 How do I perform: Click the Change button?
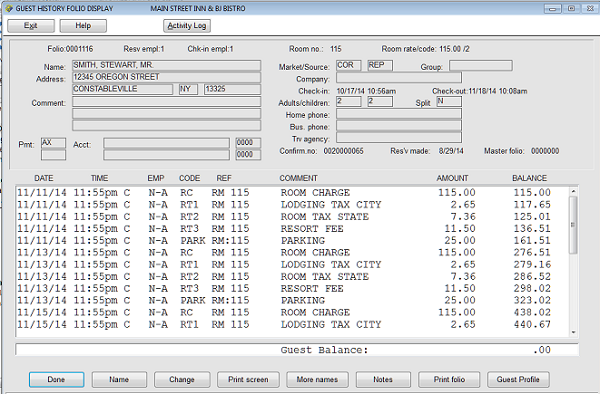point(182,379)
